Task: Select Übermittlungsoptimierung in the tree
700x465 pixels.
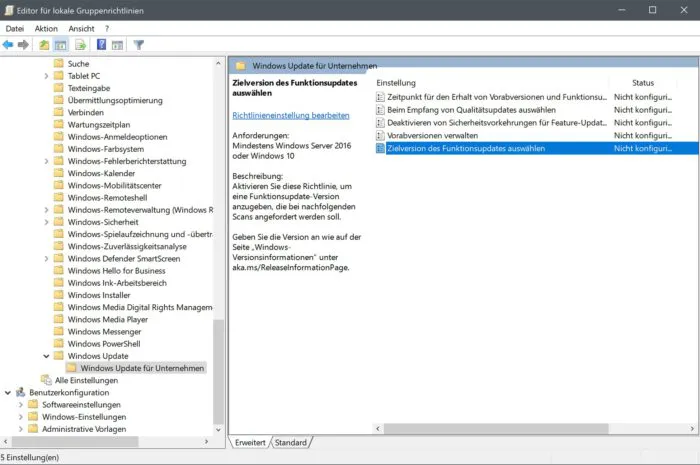Action: point(115,100)
